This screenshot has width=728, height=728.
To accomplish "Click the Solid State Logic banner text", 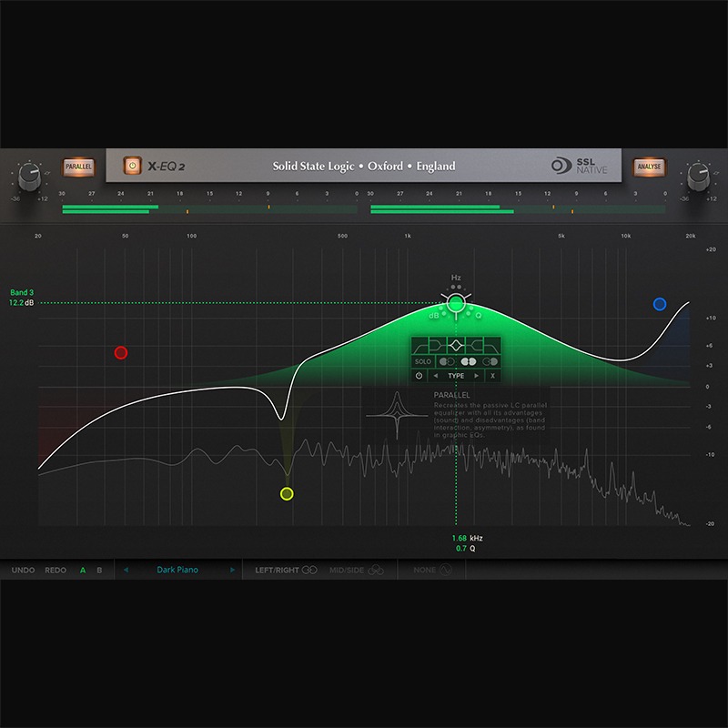I will tap(364, 167).
